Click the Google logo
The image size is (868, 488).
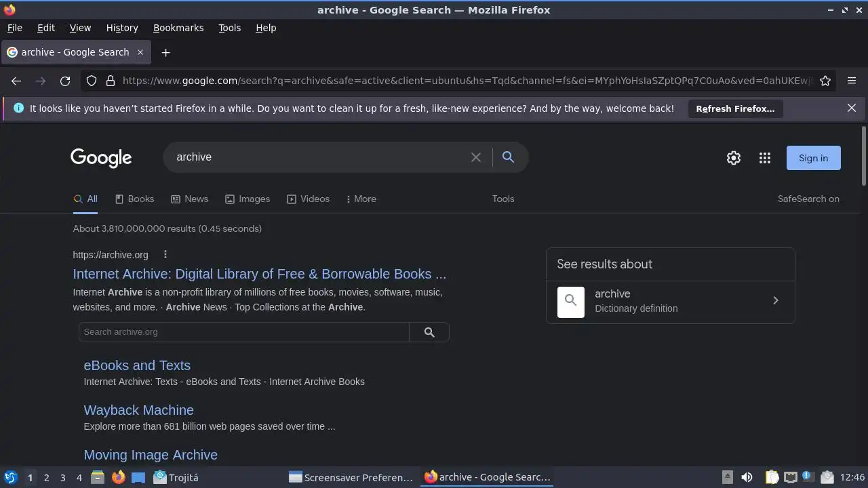point(101,158)
